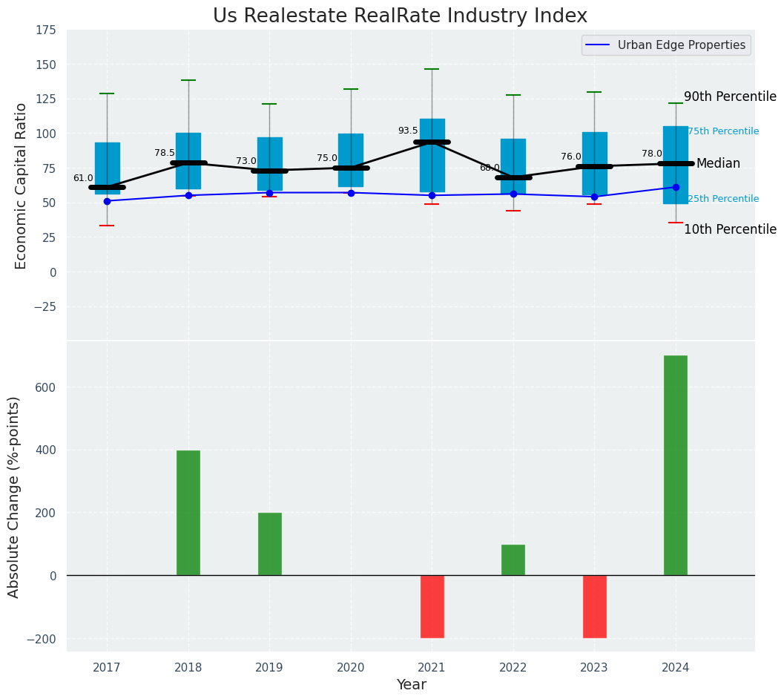The height and width of the screenshot is (699, 784).
Task: Select the green 2018 absolute change bar
Action: pos(188,513)
